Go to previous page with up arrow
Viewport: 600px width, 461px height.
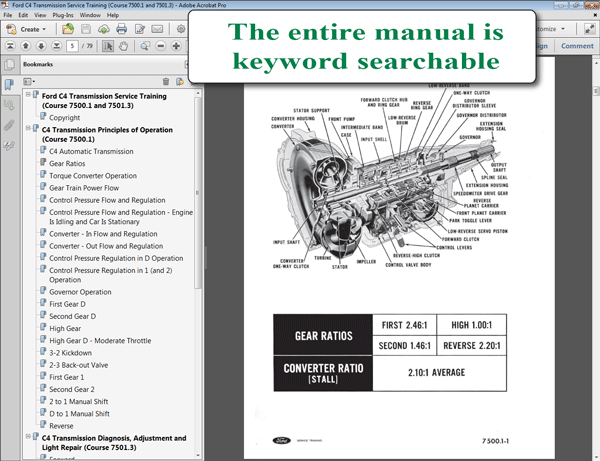coord(26,46)
